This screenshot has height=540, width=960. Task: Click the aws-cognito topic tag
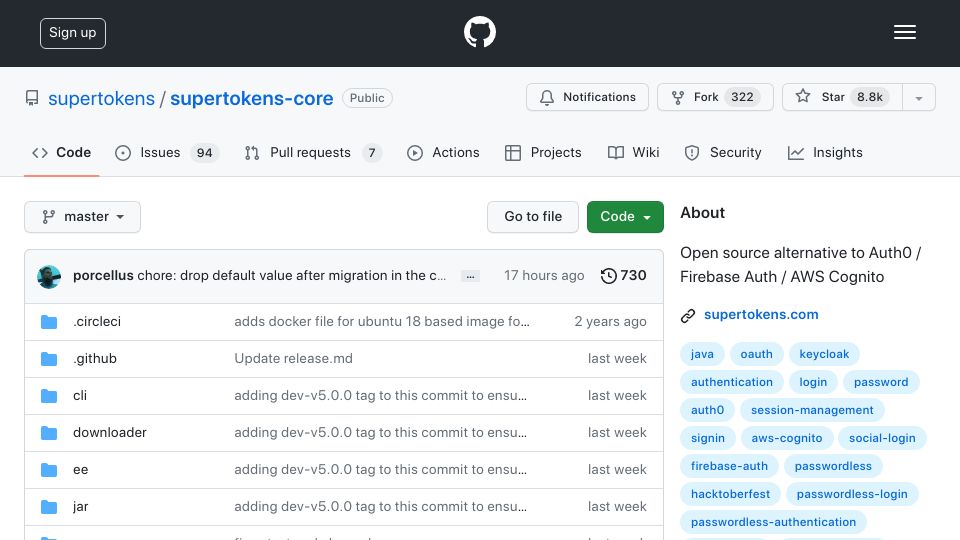(x=787, y=438)
